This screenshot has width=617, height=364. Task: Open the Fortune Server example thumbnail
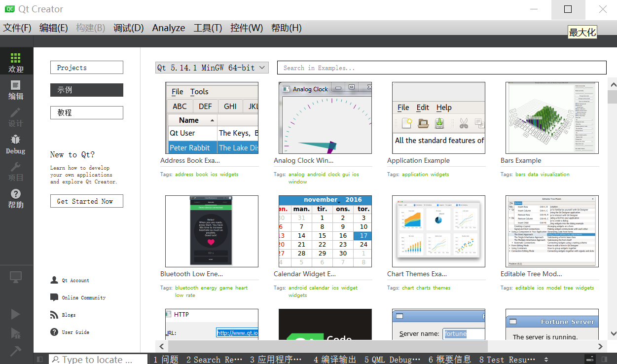(552, 324)
